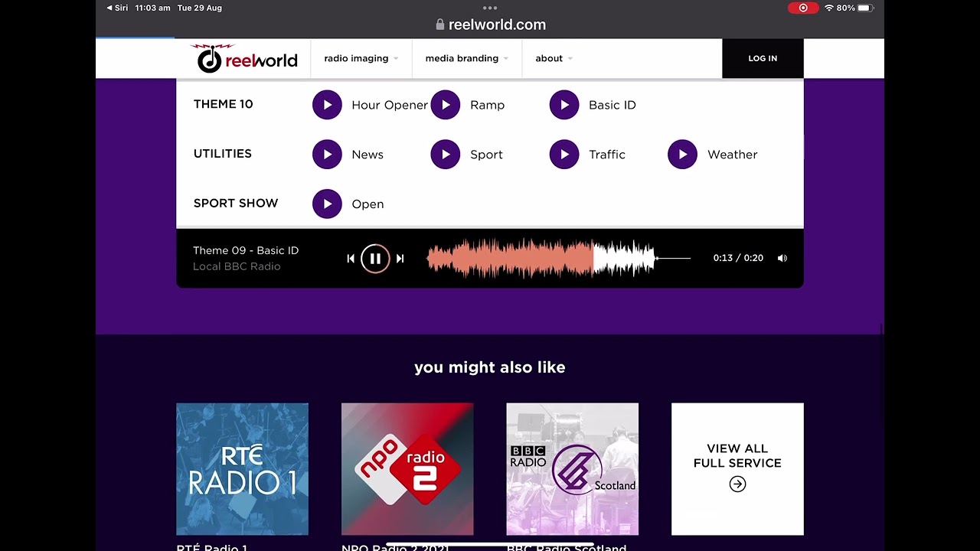Play Theme 10 Ramp
Viewport: 980px width, 551px height.
(446, 105)
